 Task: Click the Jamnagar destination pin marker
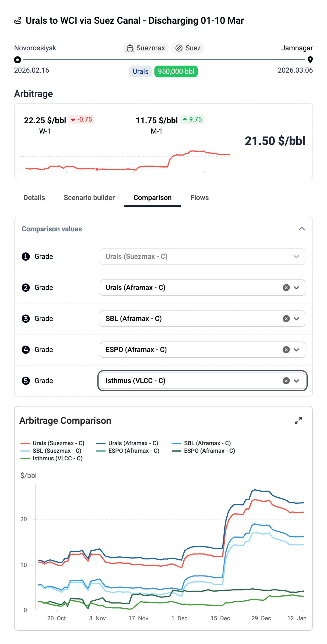[x=310, y=60]
